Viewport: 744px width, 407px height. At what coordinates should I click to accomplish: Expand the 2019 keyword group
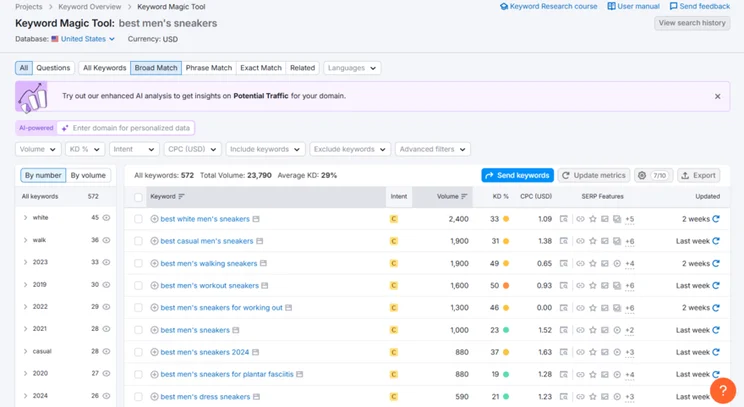click(25, 284)
